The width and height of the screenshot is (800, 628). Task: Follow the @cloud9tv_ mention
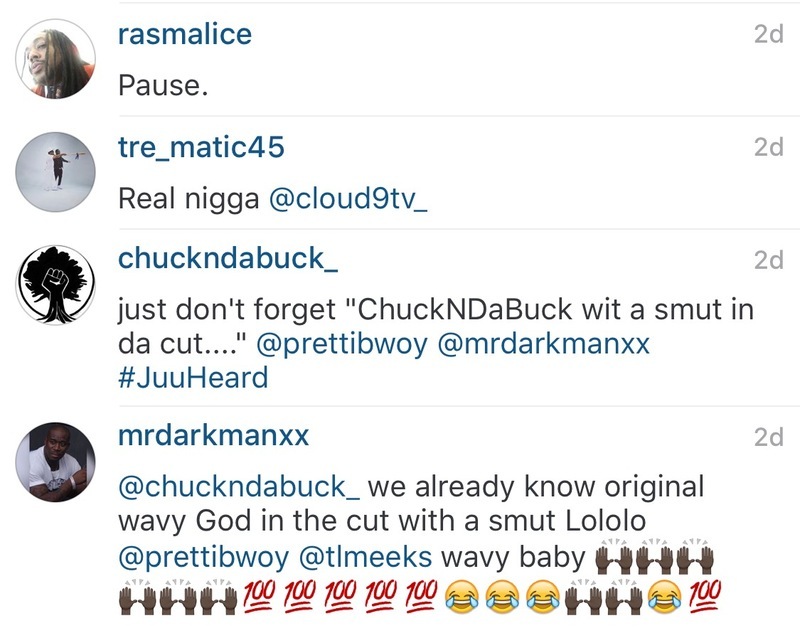pyautogui.click(x=348, y=199)
